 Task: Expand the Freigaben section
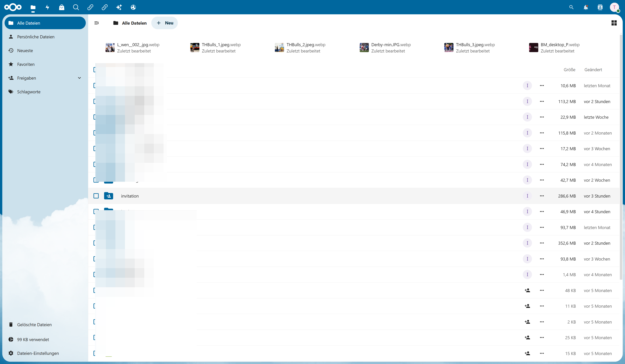pyautogui.click(x=79, y=78)
